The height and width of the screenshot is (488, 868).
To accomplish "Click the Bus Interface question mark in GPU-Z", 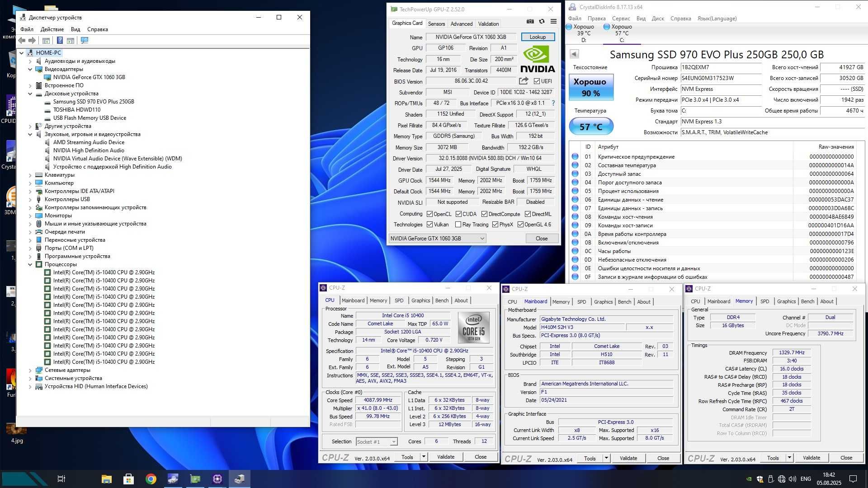I will click(553, 103).
